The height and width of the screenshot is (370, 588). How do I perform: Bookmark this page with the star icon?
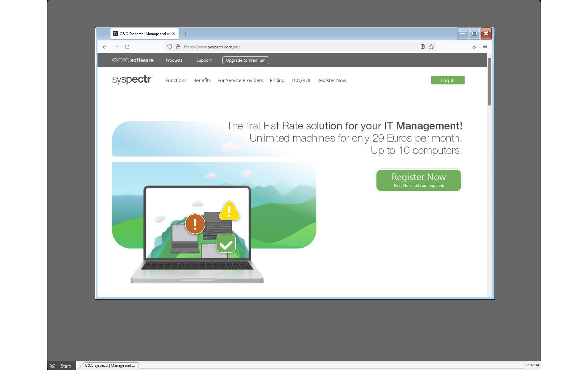tap(431, 47)
